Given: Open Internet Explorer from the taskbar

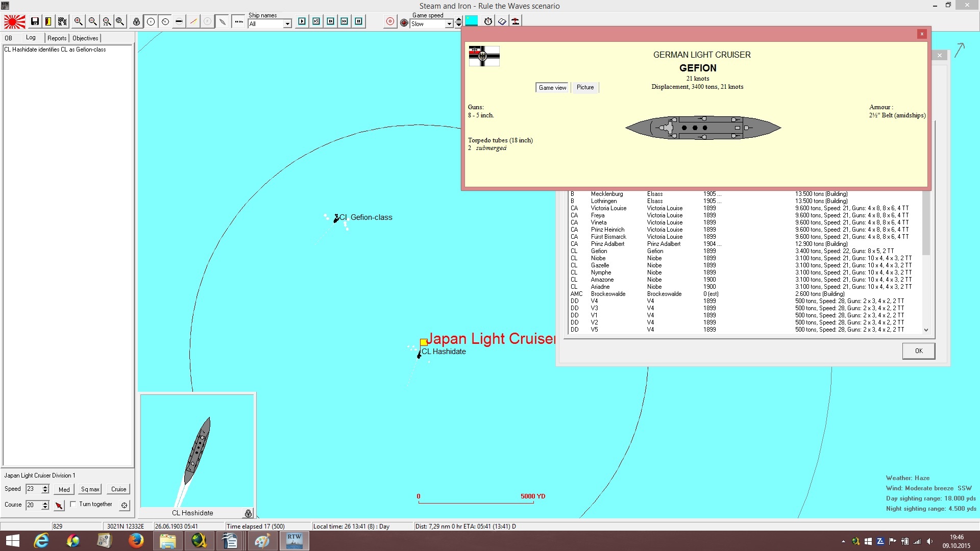Looking at the screenshot, I should click(41, 541).
